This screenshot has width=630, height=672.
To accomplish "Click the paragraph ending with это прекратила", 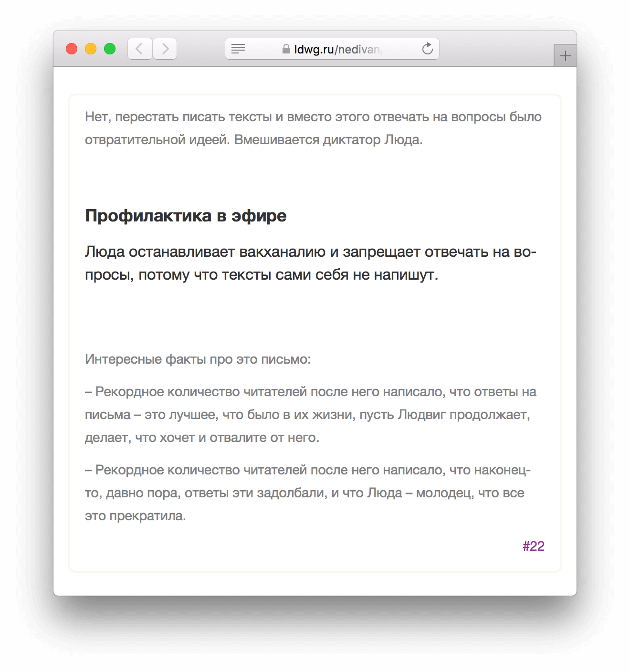I will tap(308, 493).
